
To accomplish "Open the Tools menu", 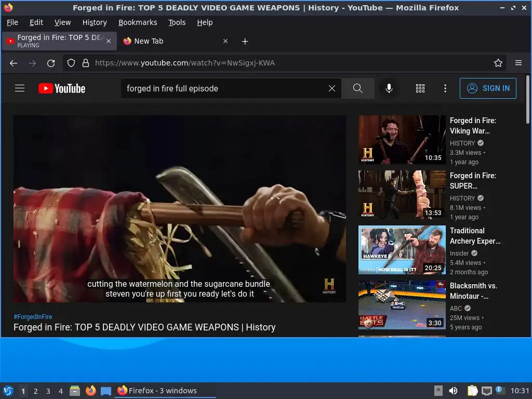I will click(177, 22).
